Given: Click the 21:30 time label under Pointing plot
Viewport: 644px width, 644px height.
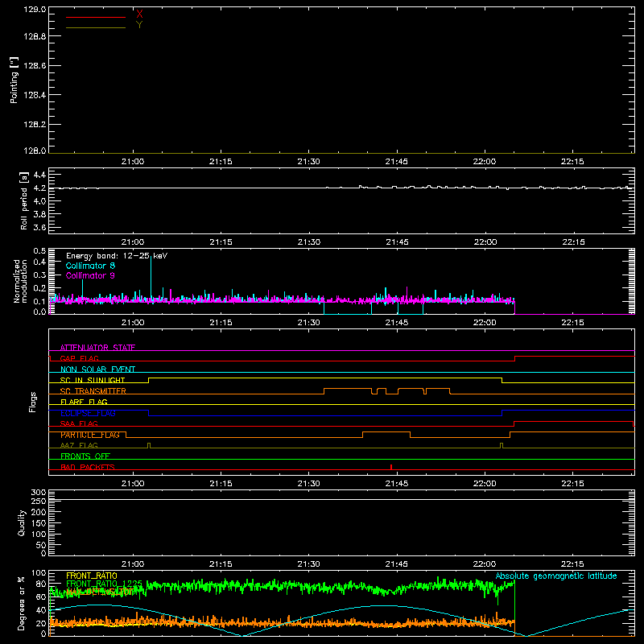Looking at the screenshot, I should pos(309,162).
